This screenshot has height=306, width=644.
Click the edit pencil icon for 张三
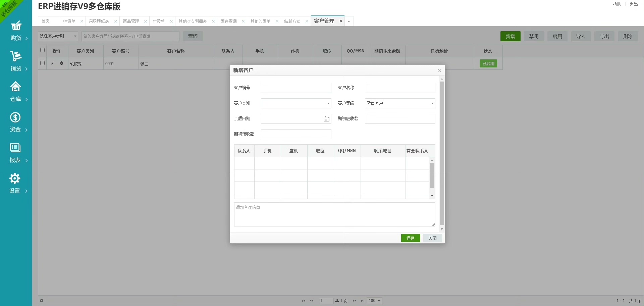(53, 63)
